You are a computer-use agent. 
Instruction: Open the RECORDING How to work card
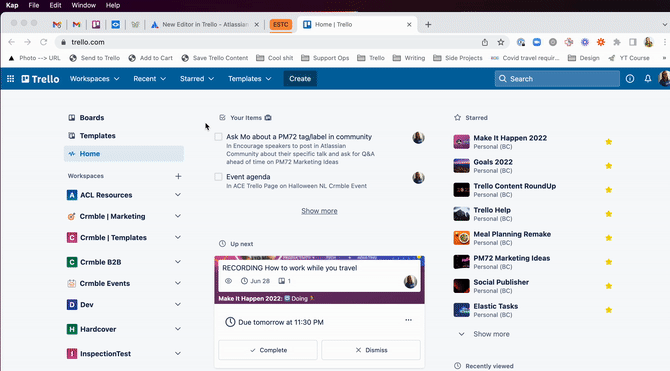click(319, 276)
